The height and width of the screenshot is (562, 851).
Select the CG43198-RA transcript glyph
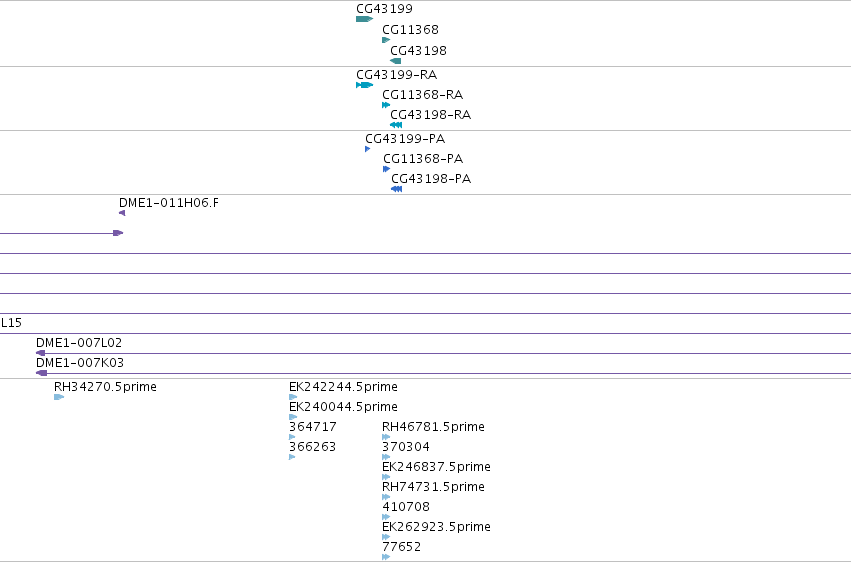pos(396,125)
